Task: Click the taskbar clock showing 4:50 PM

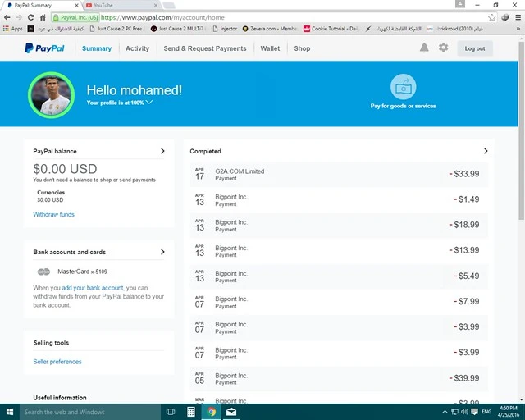Action: point(509,412)
